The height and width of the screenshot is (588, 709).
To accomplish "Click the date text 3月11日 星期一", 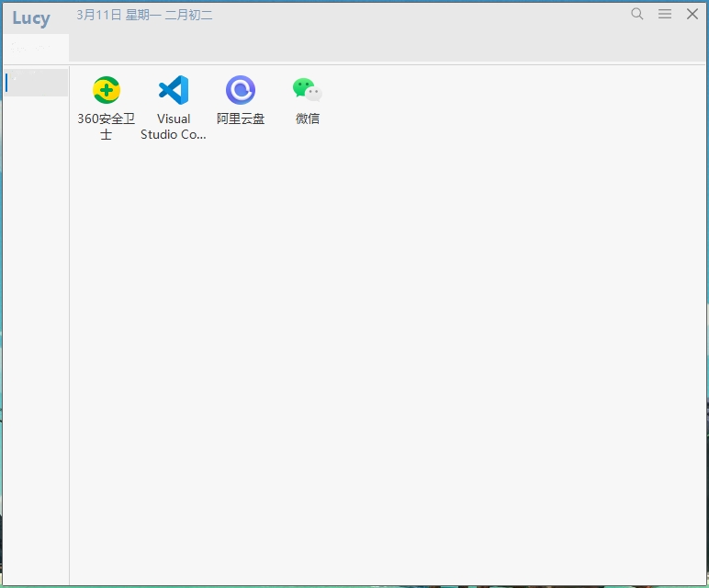I will pos(119,15).
